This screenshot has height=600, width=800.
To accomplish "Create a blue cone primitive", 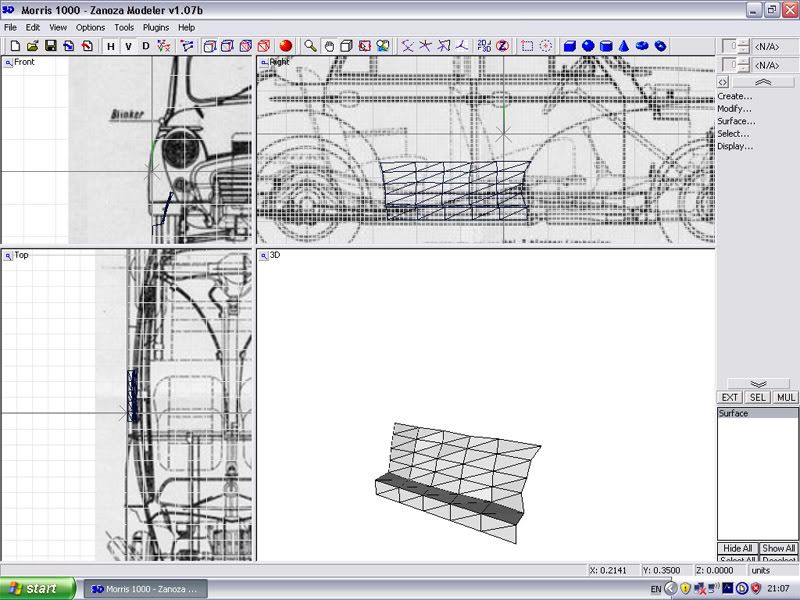I will tap(624, 46).
